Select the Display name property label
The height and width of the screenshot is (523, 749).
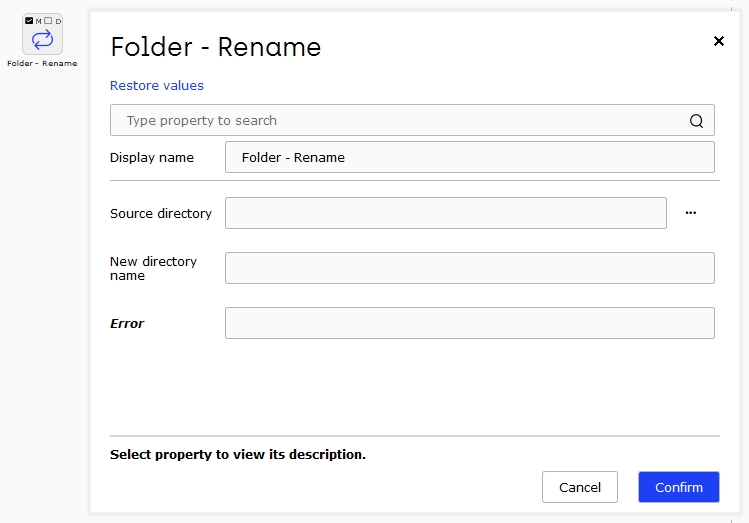152,158
